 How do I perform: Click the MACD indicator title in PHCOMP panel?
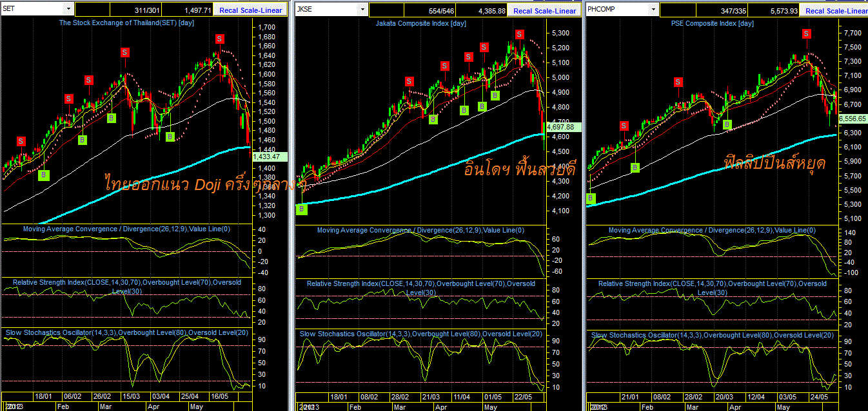(x=713, y=230)
